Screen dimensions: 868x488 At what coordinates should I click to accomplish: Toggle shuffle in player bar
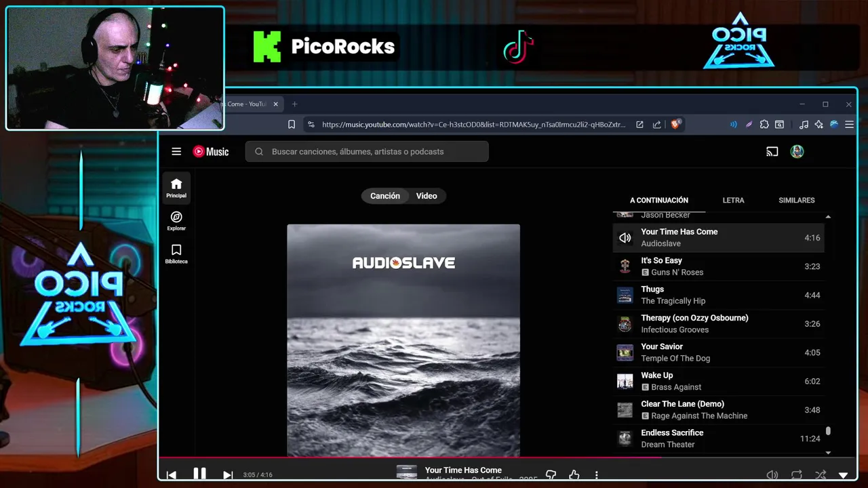821,475
